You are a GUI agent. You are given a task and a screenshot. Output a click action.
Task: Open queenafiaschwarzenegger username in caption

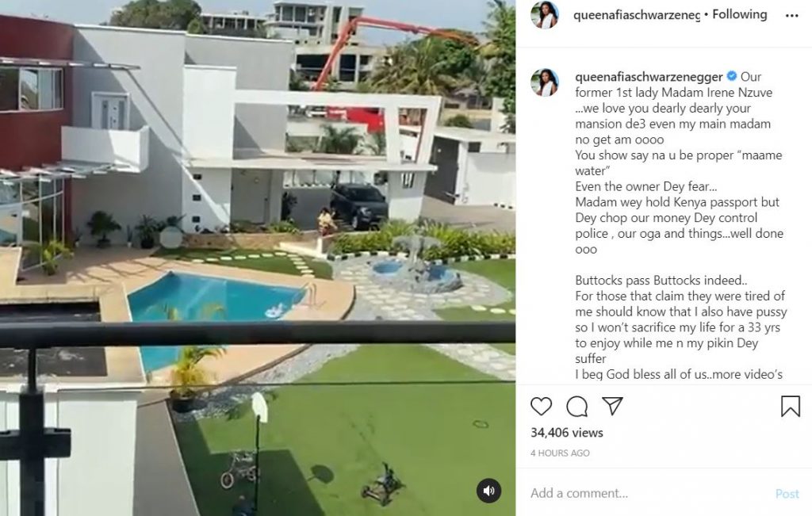click(x=649, y=77)
